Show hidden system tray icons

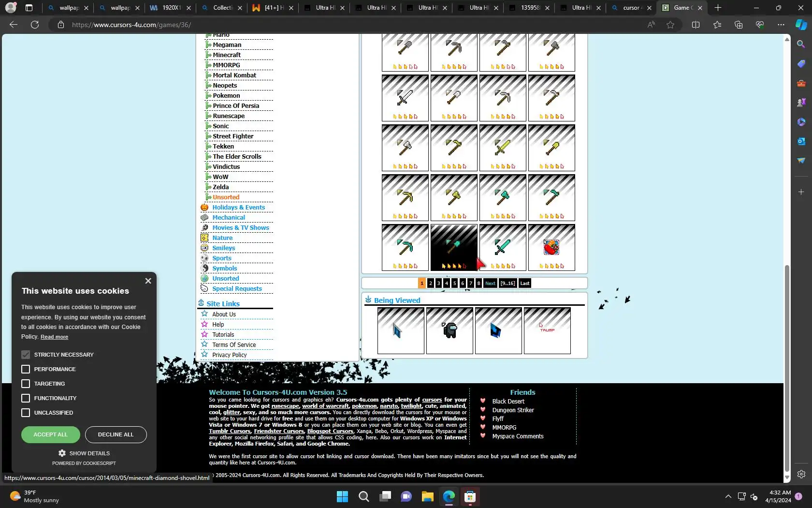click(x=728, y=496)
